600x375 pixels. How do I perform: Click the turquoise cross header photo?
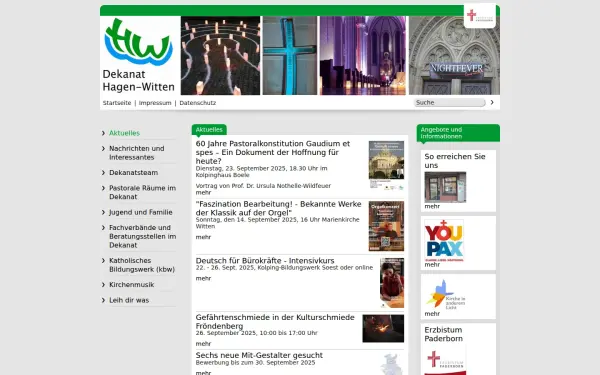(x=290, y=55)
